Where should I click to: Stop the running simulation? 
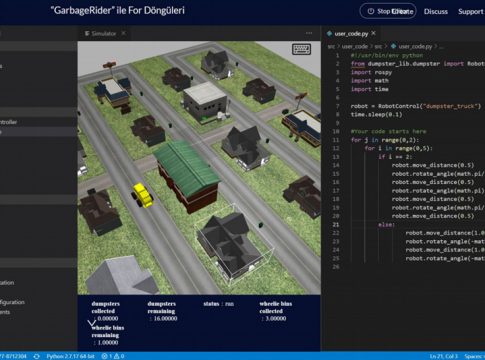(388, 11)
